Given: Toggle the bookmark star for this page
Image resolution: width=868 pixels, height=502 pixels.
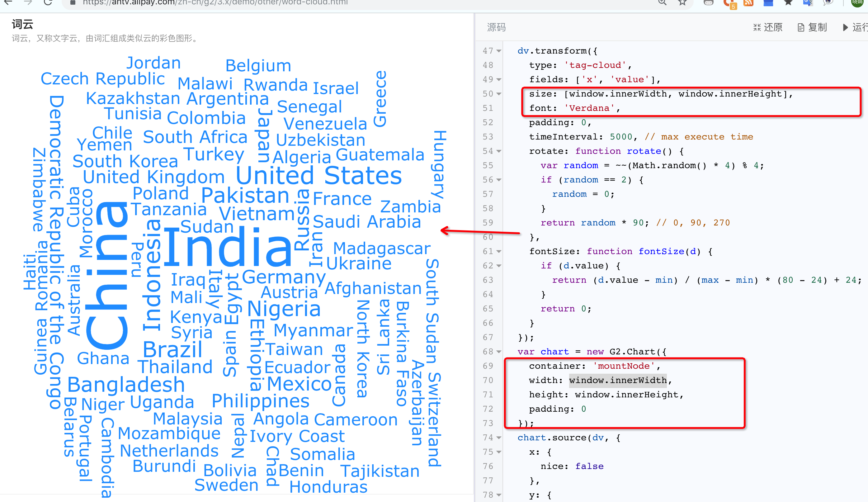Looking at the screenshot, I should pos(682,3).
